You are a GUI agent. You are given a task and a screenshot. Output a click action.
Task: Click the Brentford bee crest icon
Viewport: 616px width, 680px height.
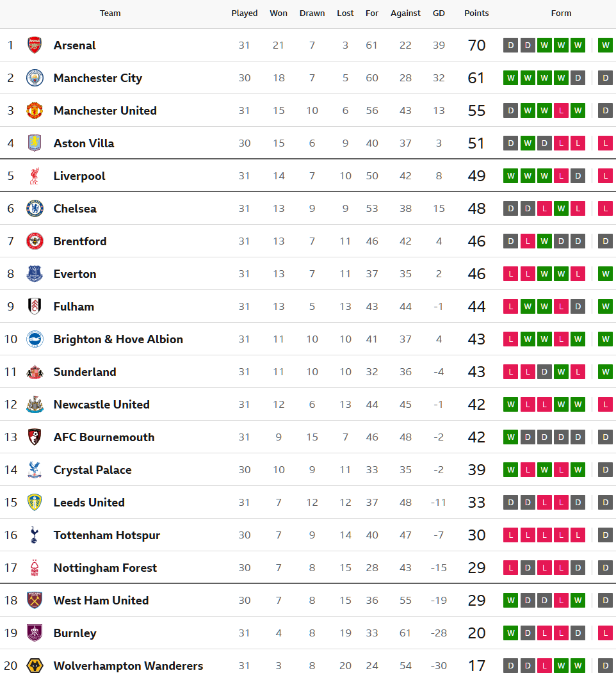click(35, 241)
